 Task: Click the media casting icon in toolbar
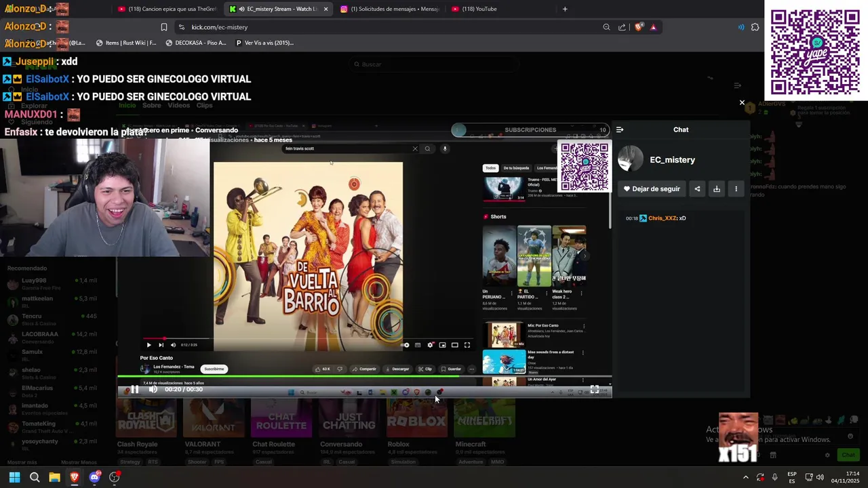(741, 27)
